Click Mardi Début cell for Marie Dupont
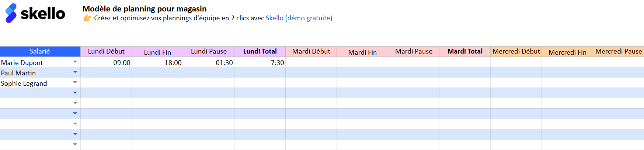 (311, 62)
